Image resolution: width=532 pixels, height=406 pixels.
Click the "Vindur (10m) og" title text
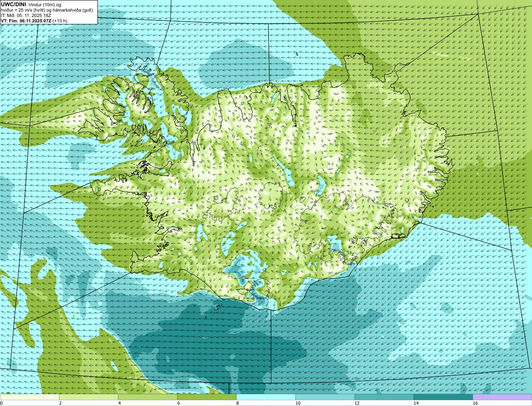[44, 4]
